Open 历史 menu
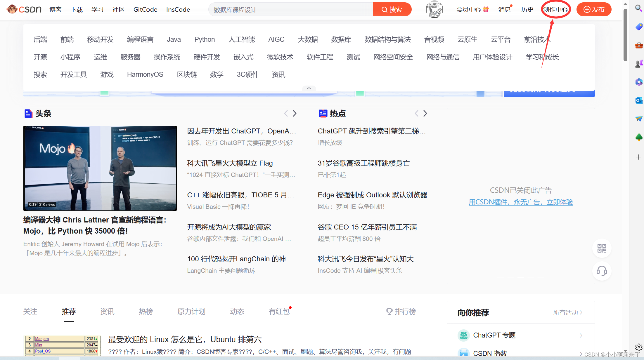 (x=527, y=9)
